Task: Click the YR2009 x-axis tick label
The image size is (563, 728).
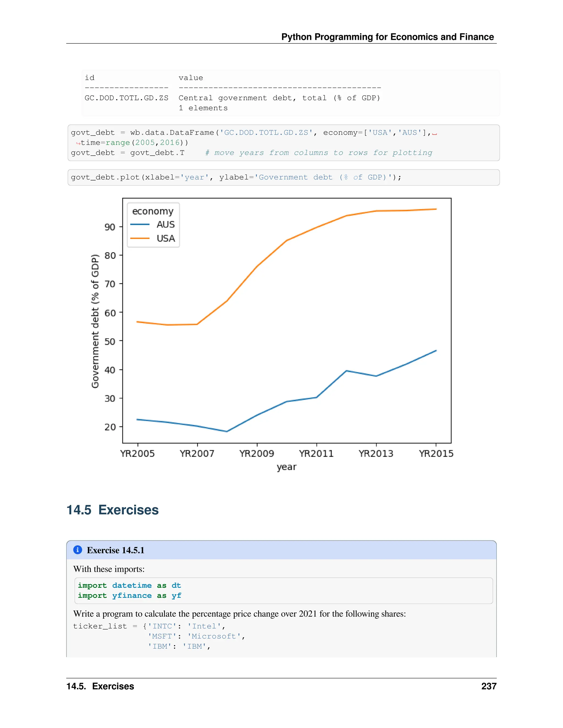Action: (x=256, y=453)
